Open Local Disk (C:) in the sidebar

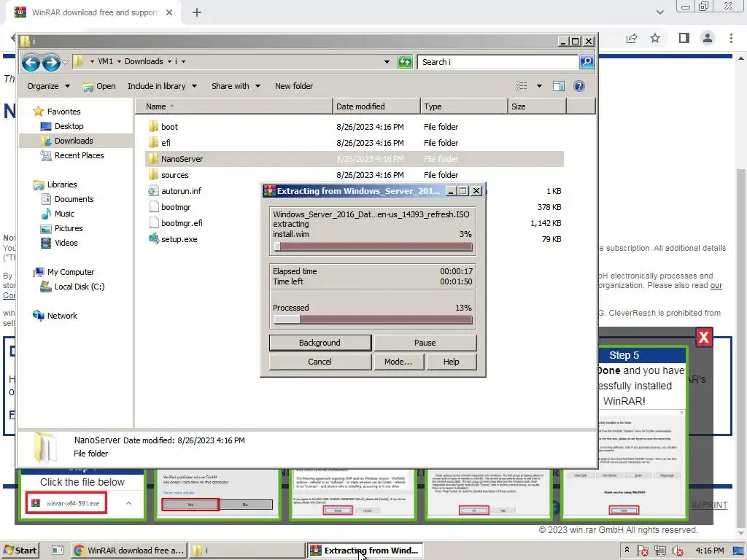(72, 287)
